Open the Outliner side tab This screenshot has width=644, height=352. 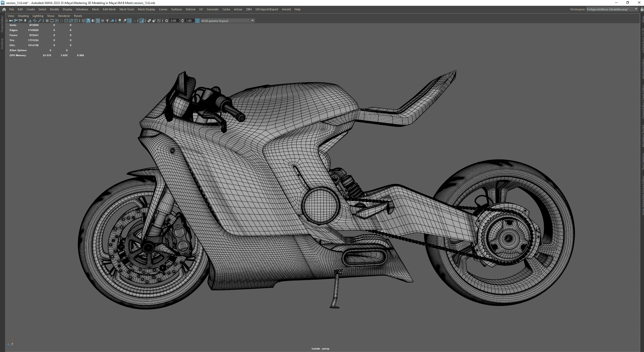coord(2,44)
